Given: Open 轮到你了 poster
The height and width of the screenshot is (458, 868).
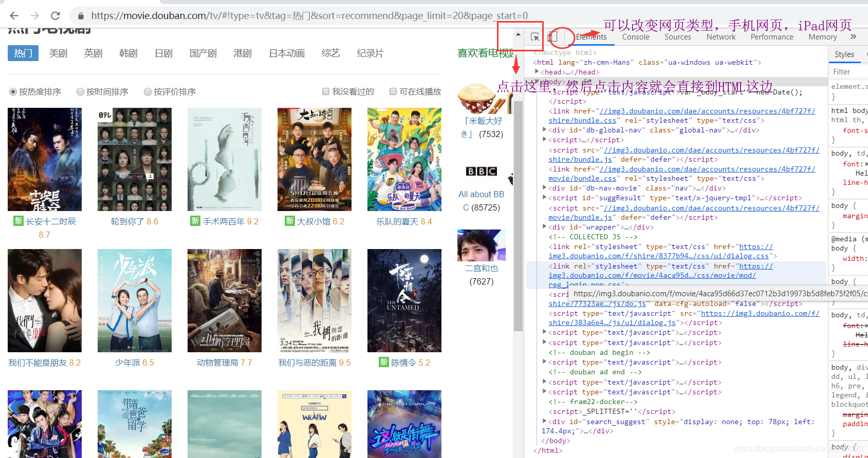Looking at the screenshot, I should pyautogui.click(x=135, y=159).
